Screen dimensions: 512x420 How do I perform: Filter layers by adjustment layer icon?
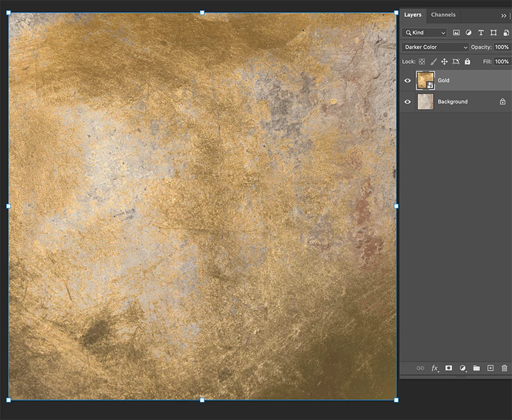pos(468,32)
